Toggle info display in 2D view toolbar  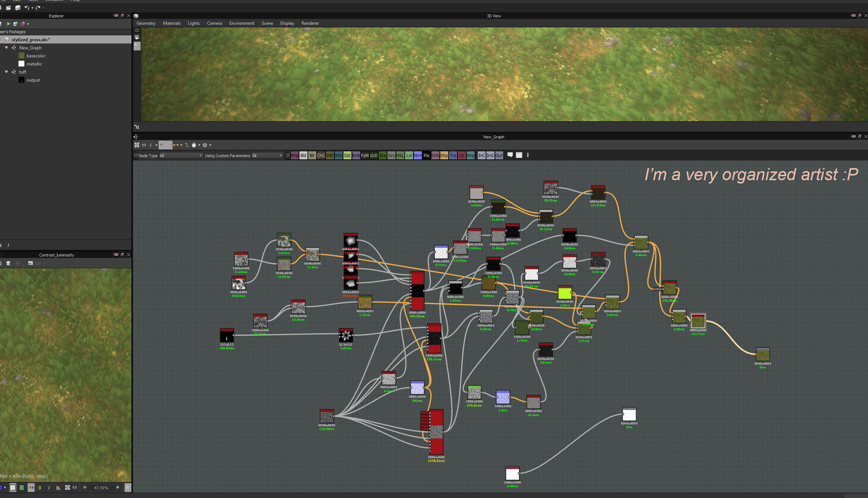coord(49,487)
